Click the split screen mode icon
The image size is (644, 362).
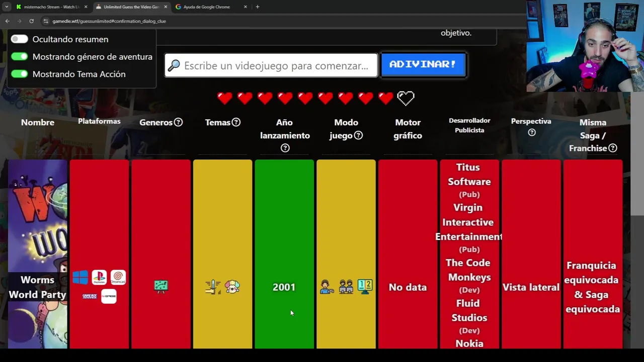pyautogui.click(x=365, y=287)
